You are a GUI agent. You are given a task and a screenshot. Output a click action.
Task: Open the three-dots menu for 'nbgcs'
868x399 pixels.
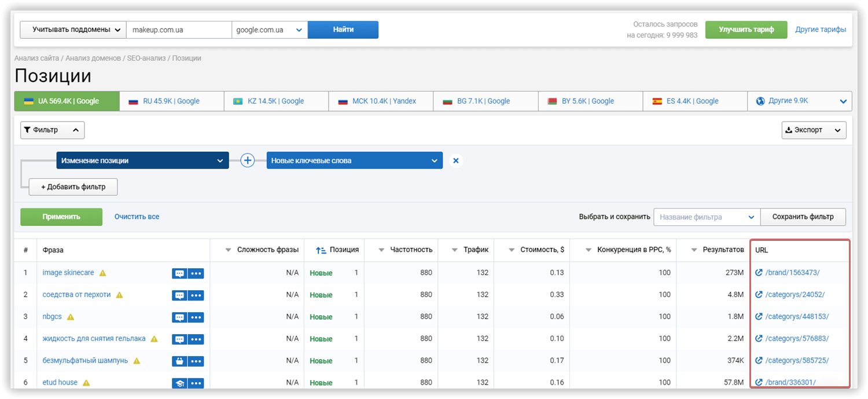[x=196, y=317]
